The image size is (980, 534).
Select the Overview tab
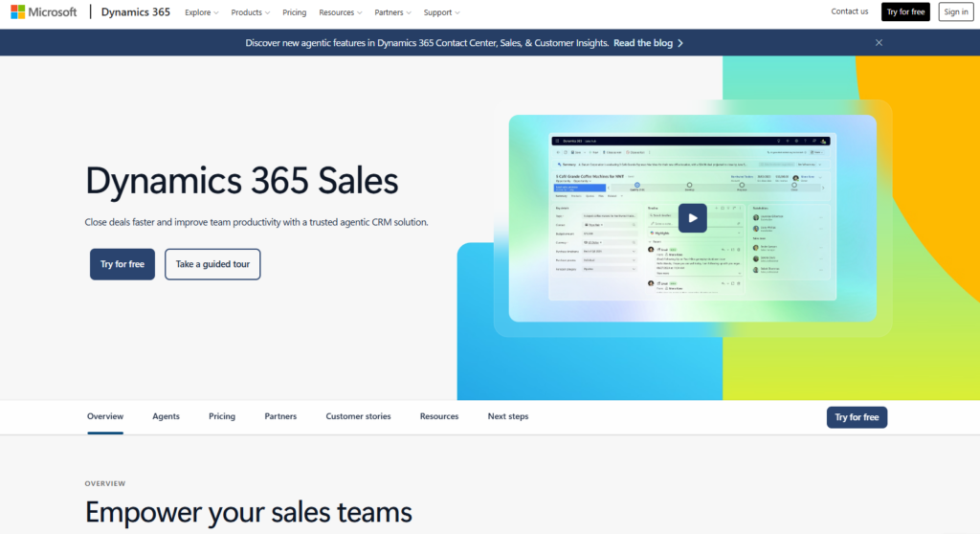105,416
